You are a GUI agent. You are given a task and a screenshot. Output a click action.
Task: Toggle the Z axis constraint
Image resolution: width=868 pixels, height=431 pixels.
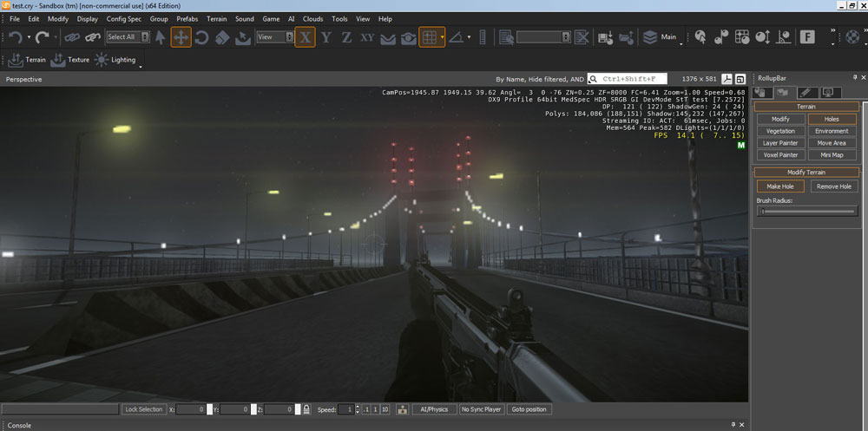click(346, 37)
